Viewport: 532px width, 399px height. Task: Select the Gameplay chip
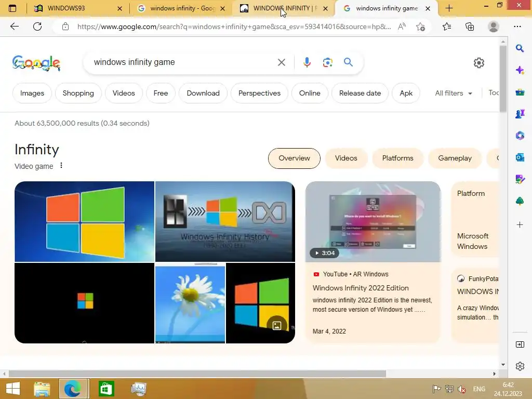pyautogui.click(x=455, y=158)
